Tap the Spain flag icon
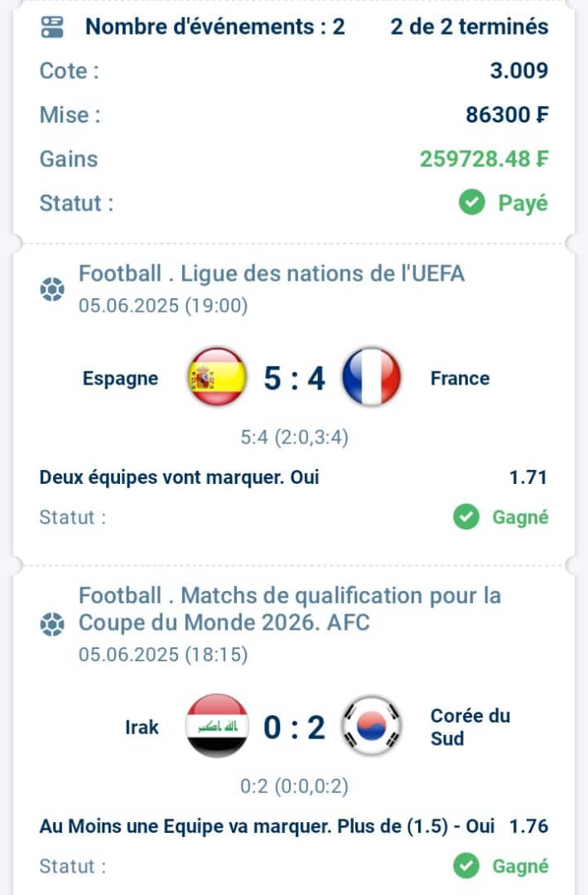The width and height of the screenshot is (588, 895). pos(217,377)
